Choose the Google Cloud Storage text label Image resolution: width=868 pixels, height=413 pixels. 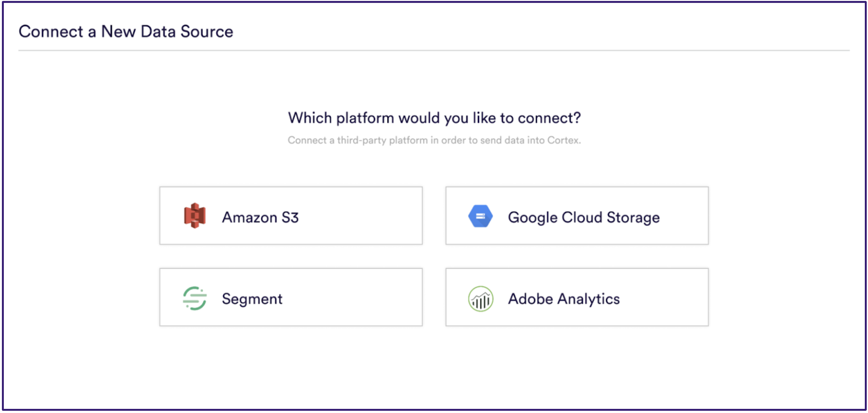(584, 218)
